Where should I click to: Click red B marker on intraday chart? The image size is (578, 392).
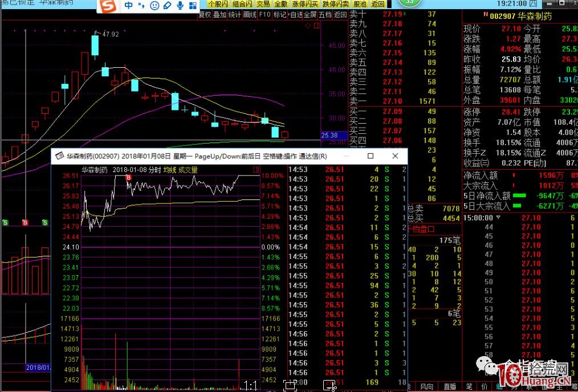click(129, 178)
